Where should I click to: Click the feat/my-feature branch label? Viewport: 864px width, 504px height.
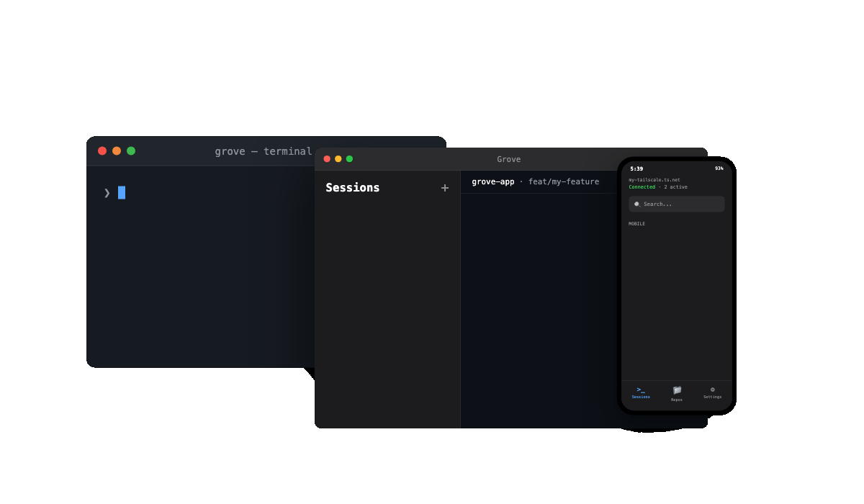(564, 181)
